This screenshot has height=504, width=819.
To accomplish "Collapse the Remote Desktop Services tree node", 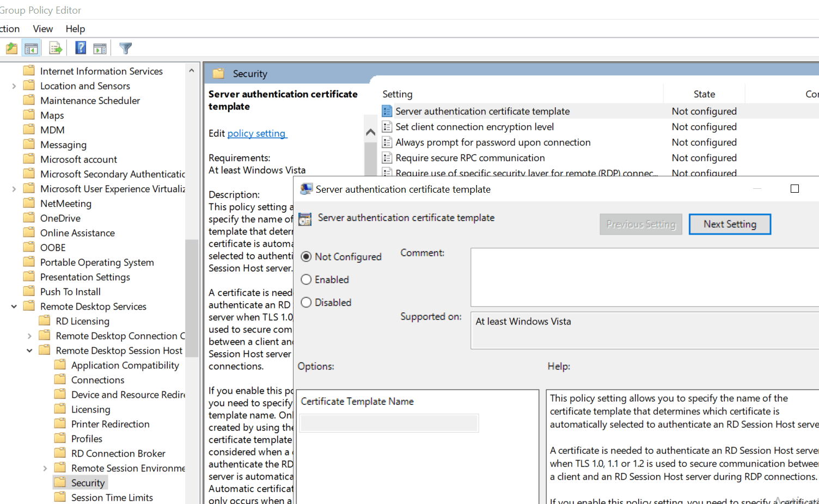I will pyautogui.click(x=14, y=306).
